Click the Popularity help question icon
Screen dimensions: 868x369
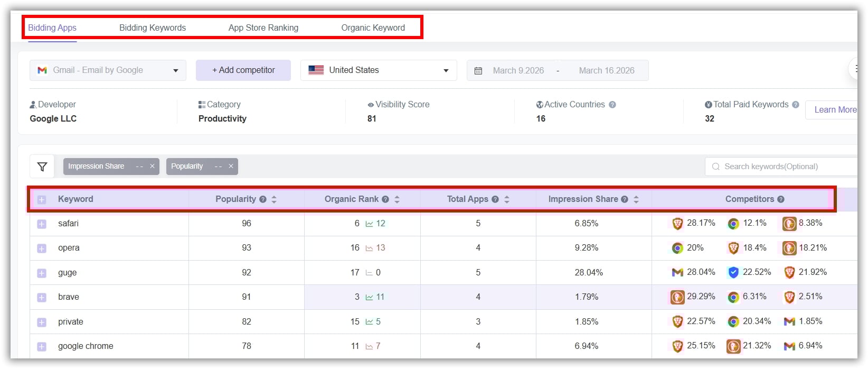tap(263, 199)
